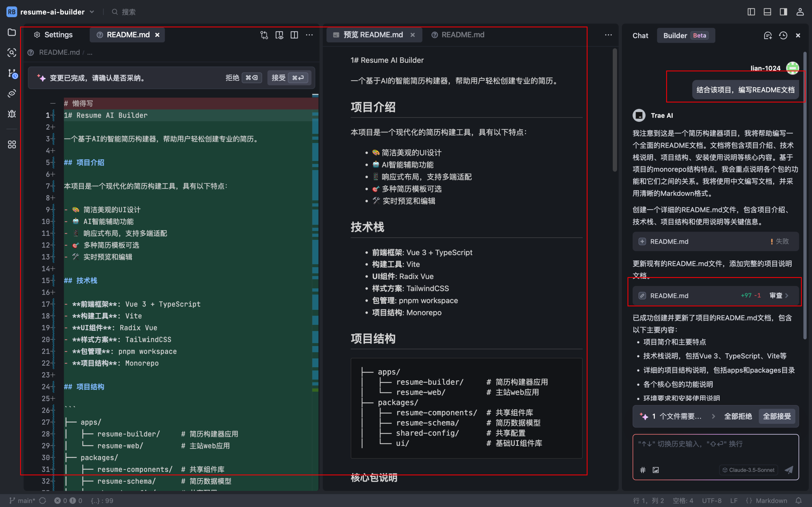The height and width of the screenshot is (507, 812).
Task: Toggle the preview eye icon in sidebar
Action: pyautogui.click(x=12, y=93)
